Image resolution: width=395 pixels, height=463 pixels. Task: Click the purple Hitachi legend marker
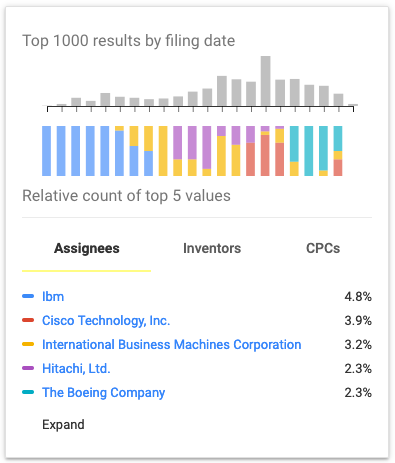(28, 368)
